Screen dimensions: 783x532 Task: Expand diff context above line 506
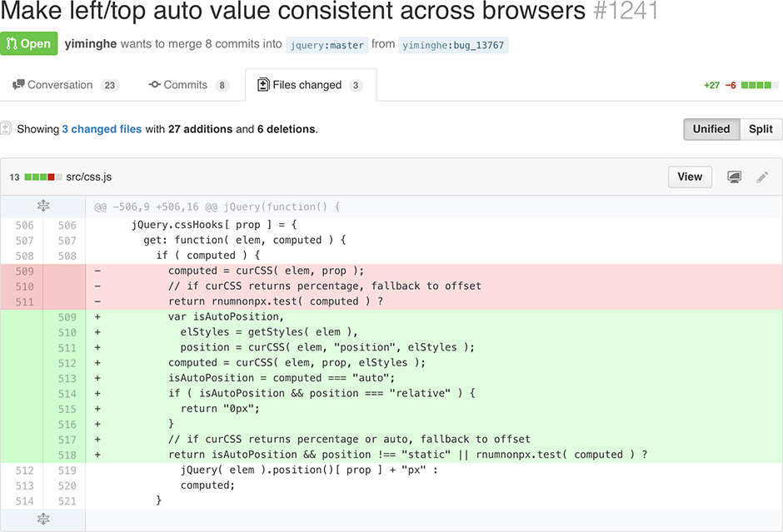(43, 206)
